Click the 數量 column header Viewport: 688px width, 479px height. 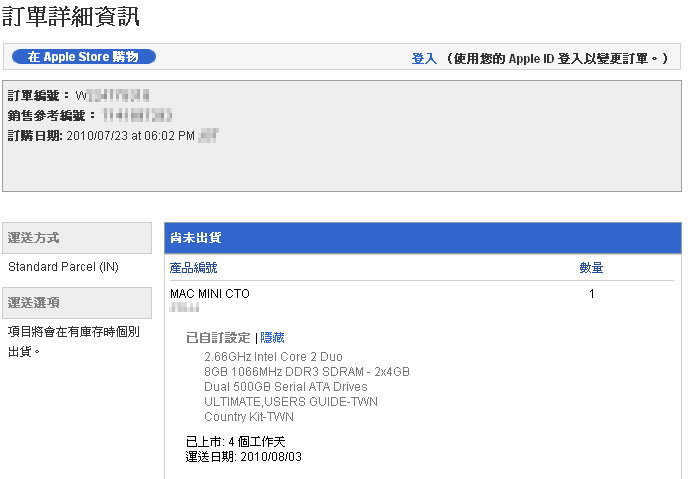coord(591,268)
